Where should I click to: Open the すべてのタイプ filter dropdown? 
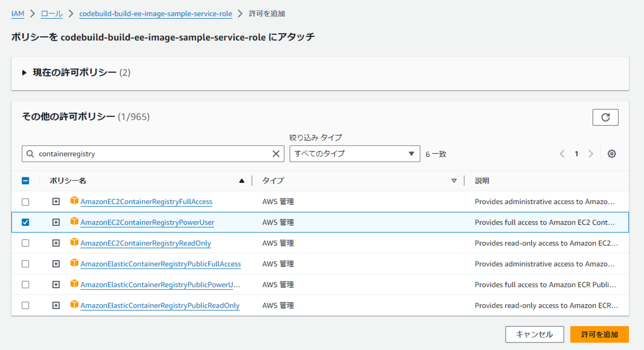[355, 154]
